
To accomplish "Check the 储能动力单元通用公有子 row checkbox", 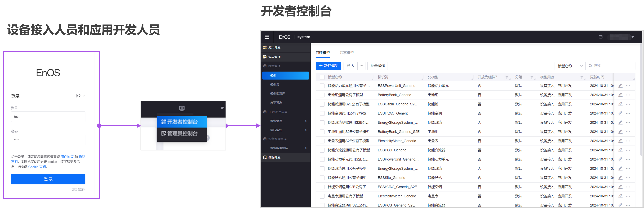I will coord(322,86).
